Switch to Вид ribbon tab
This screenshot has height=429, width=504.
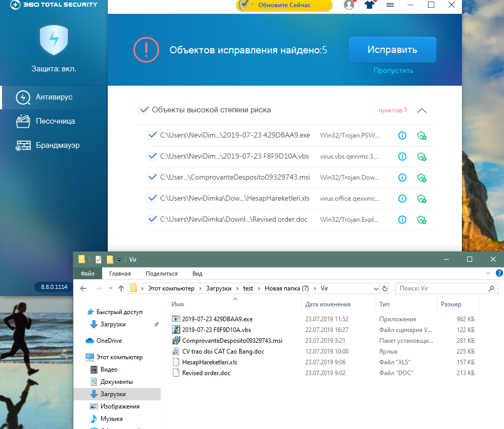click(198, 274)
